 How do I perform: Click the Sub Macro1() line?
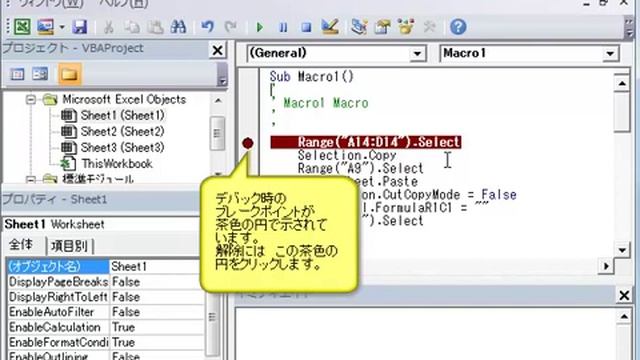(311, 77)
